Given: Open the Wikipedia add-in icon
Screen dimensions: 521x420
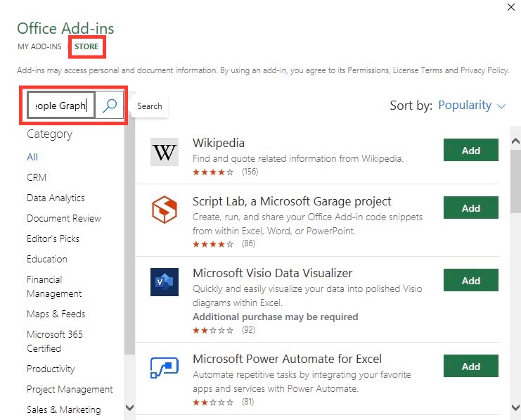Looking at the screenshot, I should (x=165, y=152).
